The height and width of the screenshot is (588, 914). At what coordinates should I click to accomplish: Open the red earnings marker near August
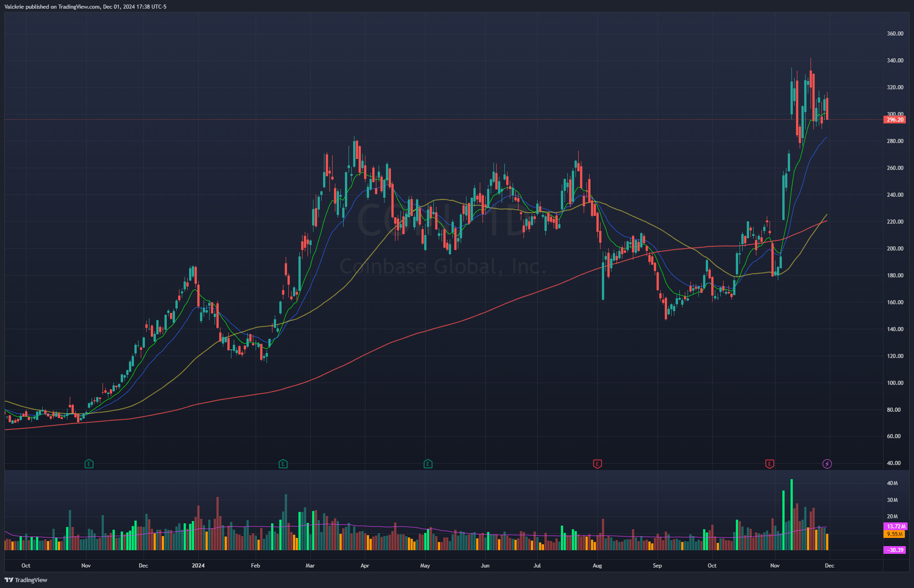597,464
